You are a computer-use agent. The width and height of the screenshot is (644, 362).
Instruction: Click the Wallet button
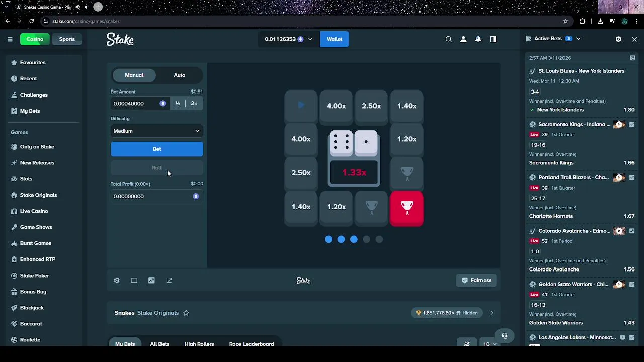334,39
